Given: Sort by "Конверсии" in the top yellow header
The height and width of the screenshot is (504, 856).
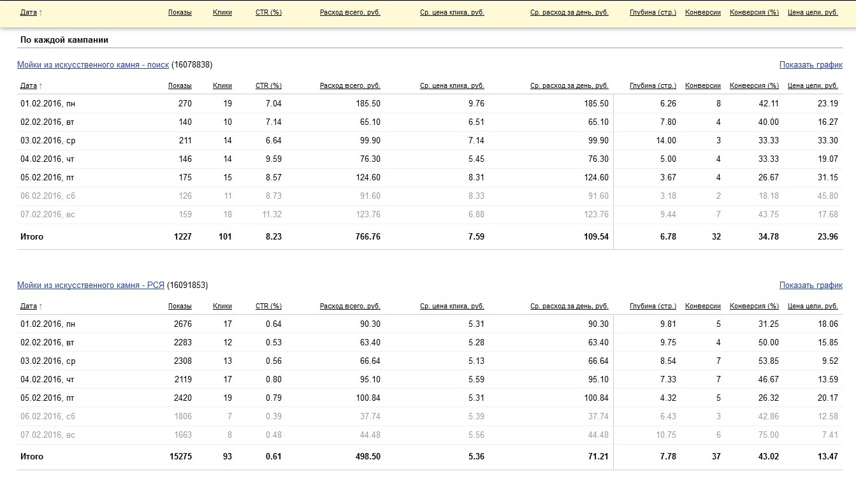Looking at the screenshot, I should tap(702, 13).
